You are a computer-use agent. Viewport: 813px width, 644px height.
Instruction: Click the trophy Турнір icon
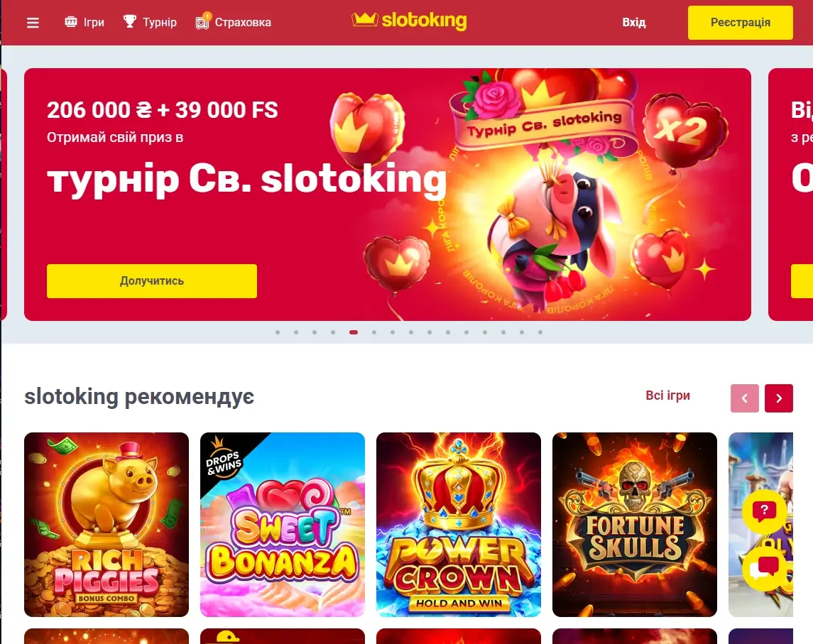tap(130, 22)
